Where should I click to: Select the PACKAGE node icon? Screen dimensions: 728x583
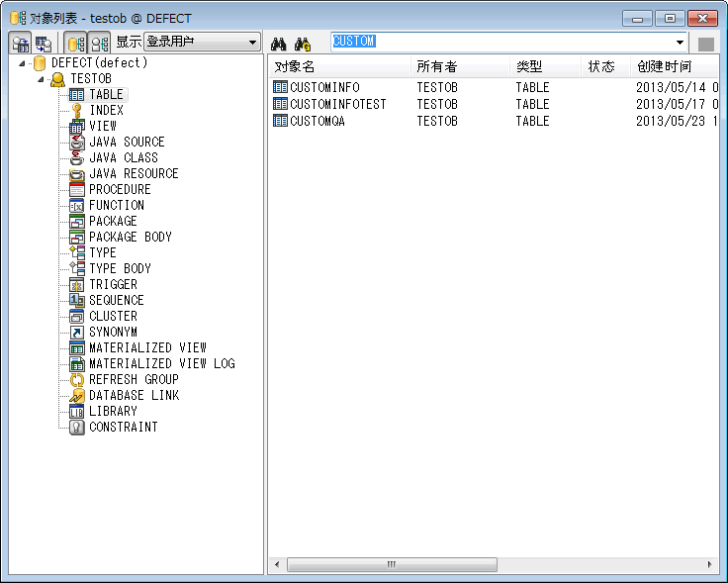[76, 222]
